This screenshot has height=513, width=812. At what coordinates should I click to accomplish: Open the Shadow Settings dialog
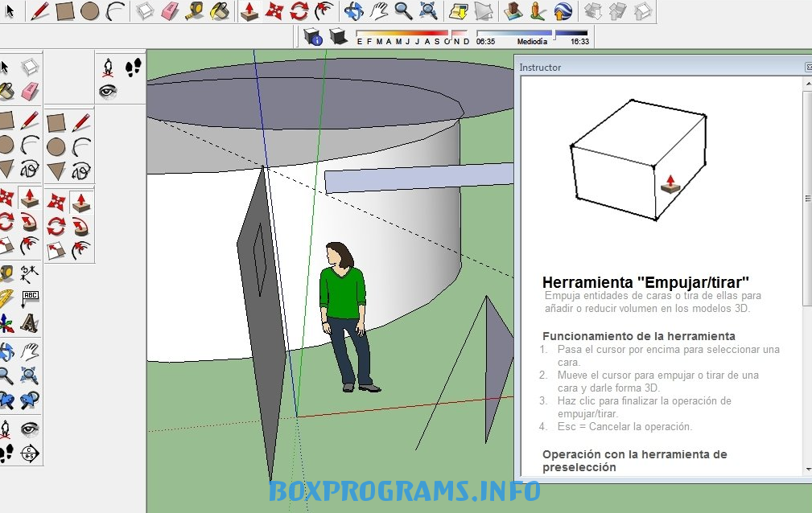tap(313, 36)
